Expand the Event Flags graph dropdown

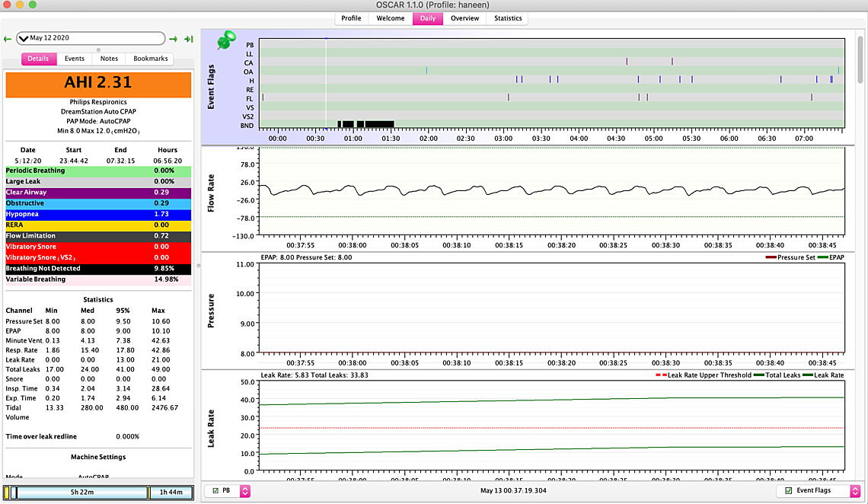point(855,491)
